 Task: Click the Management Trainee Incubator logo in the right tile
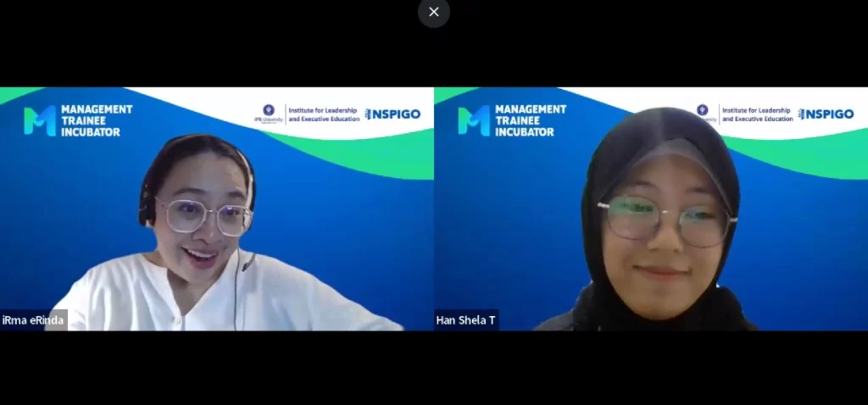pos(512,120)
